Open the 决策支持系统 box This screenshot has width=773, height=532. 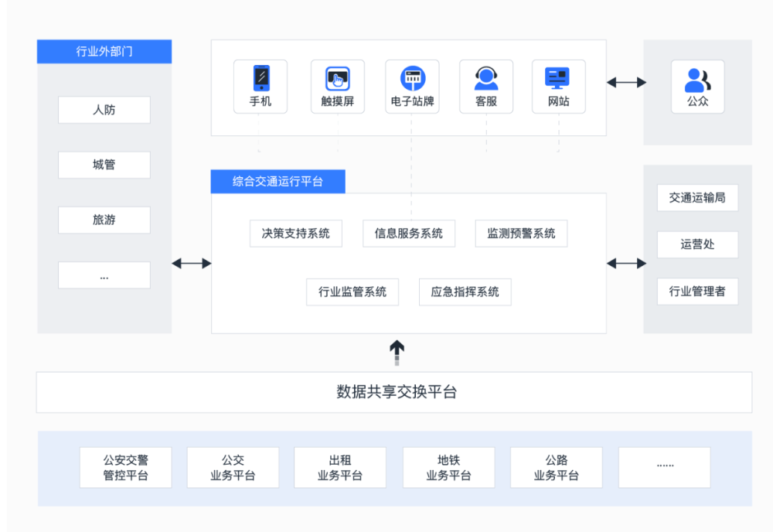pyautogui.click(x=296, y=234)
